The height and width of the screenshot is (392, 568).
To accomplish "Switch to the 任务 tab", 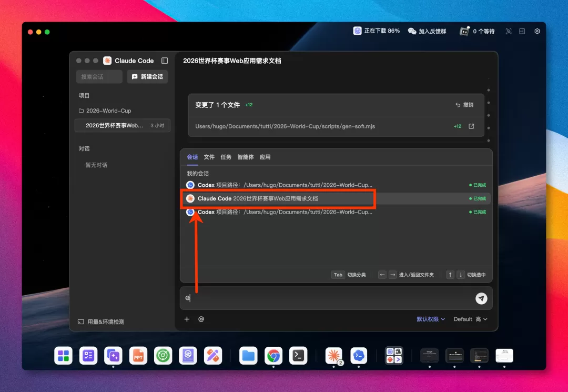I will pyautogui.click(x=226, y=157).
